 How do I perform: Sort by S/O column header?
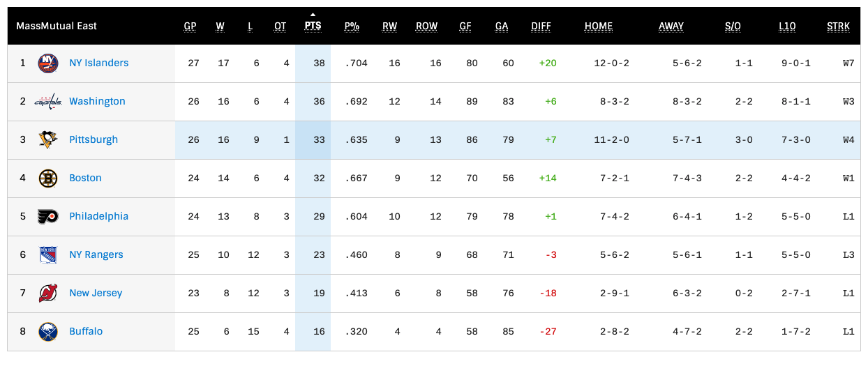coord(733,26)
